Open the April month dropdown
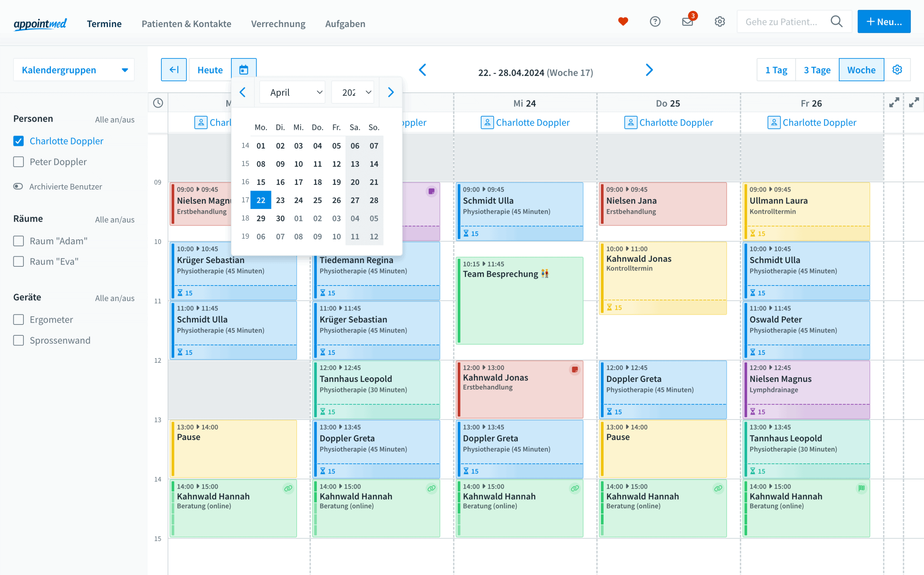The height and width of the screenshot is (575, 924). point(292,92)
